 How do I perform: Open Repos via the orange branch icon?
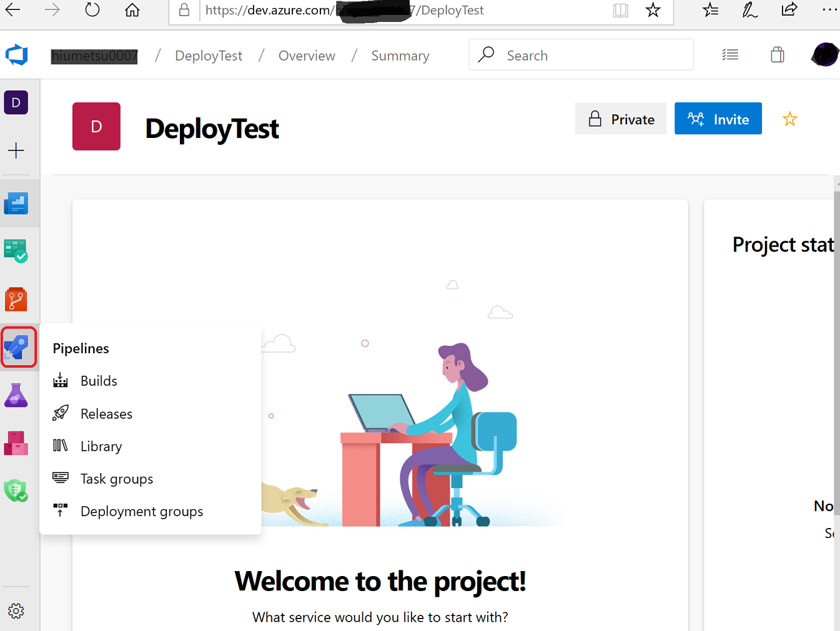[x=16, y=299]
